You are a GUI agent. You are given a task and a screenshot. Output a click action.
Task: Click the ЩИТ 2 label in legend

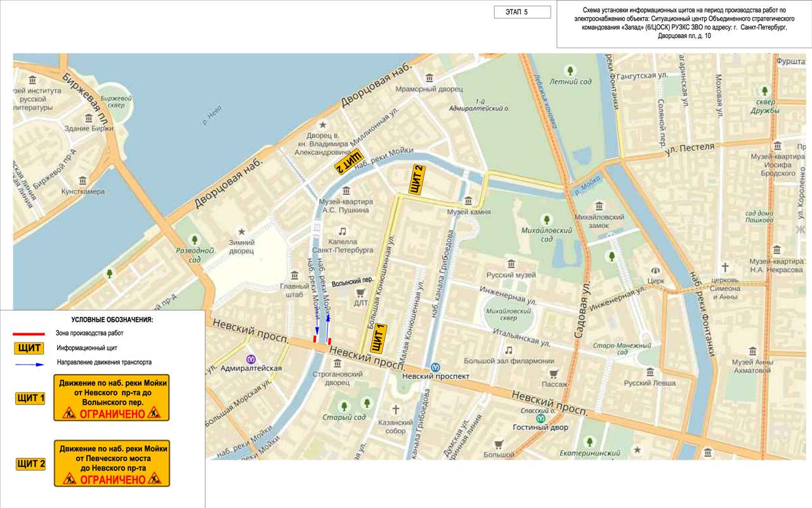30,464
